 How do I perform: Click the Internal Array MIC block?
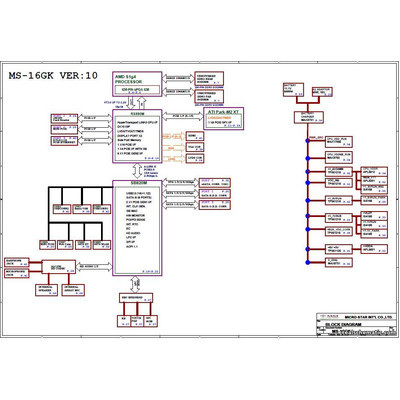[x=73, y=290]
